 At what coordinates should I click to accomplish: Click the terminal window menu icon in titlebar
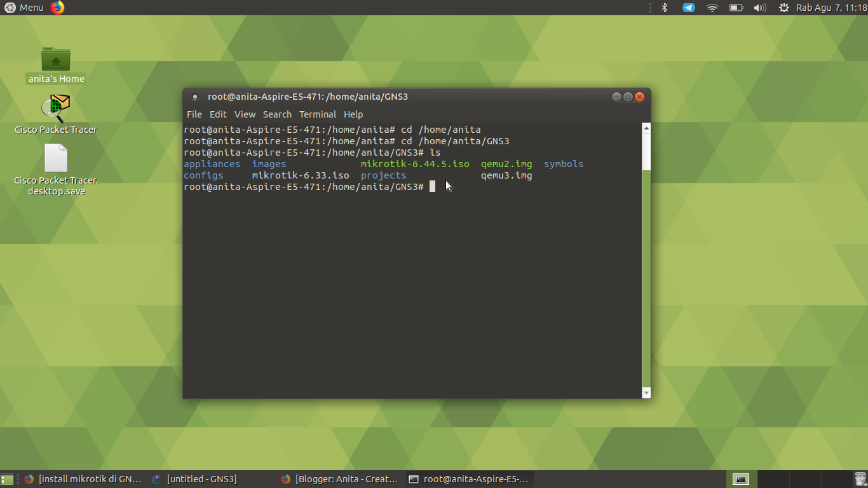tap(195, 97)
